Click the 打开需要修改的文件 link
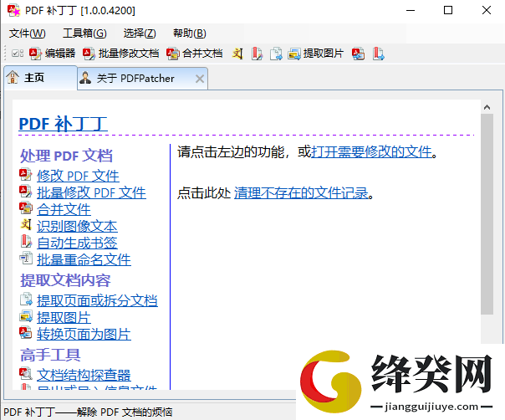The width and height of the screenshot is (505, 420). 371,151
